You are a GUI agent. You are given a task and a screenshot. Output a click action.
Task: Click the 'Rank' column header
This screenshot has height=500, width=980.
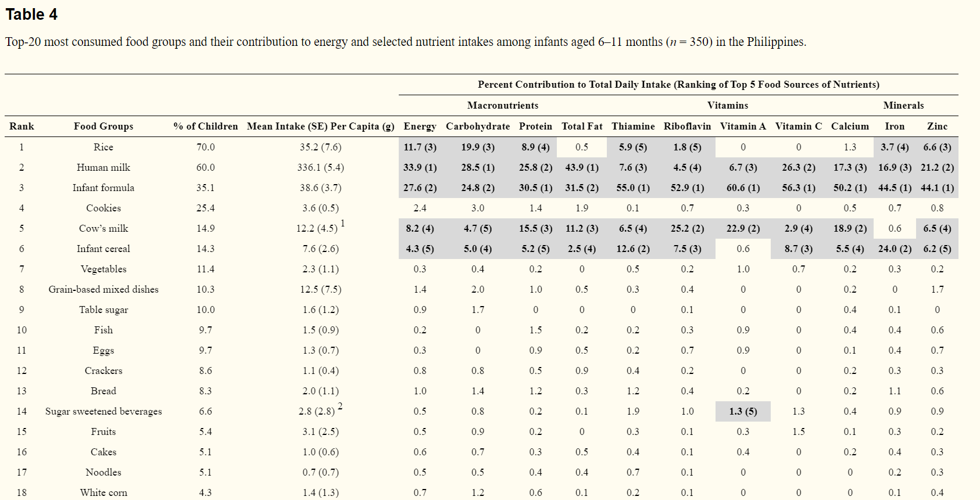click(22, 127)
